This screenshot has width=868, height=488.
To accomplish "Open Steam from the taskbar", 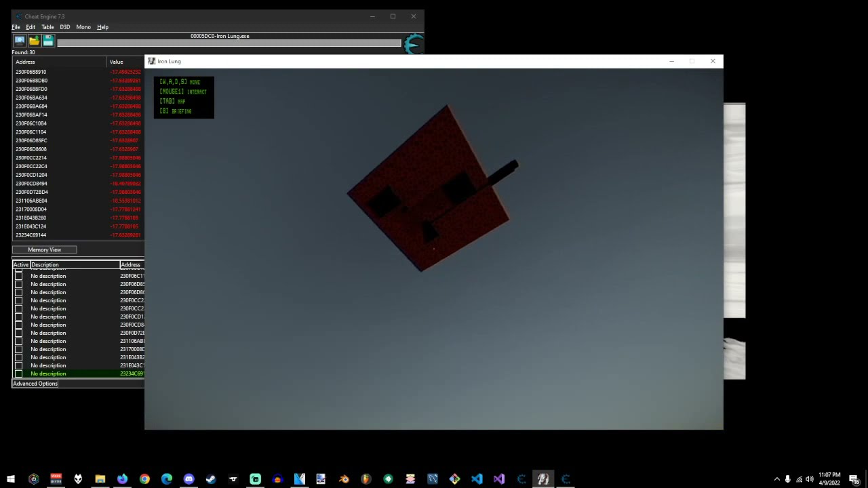I will click(x=211, y=479).
